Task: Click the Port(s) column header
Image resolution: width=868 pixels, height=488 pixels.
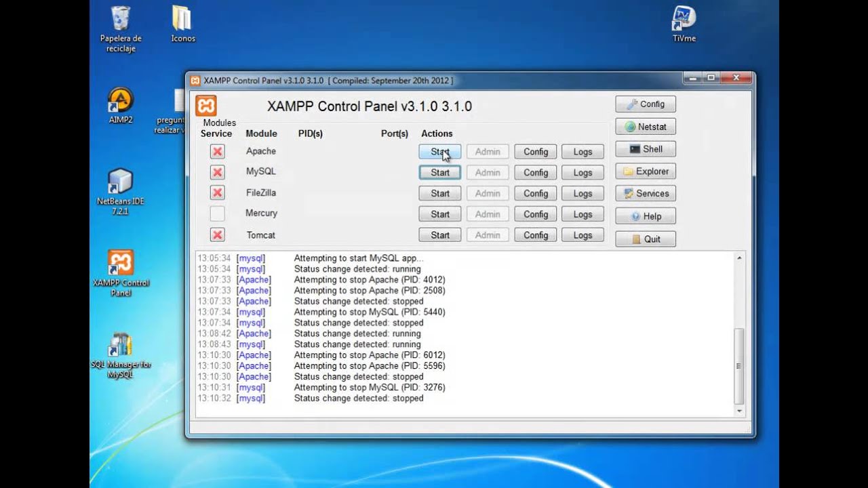Action: click(x=395, y=134)
